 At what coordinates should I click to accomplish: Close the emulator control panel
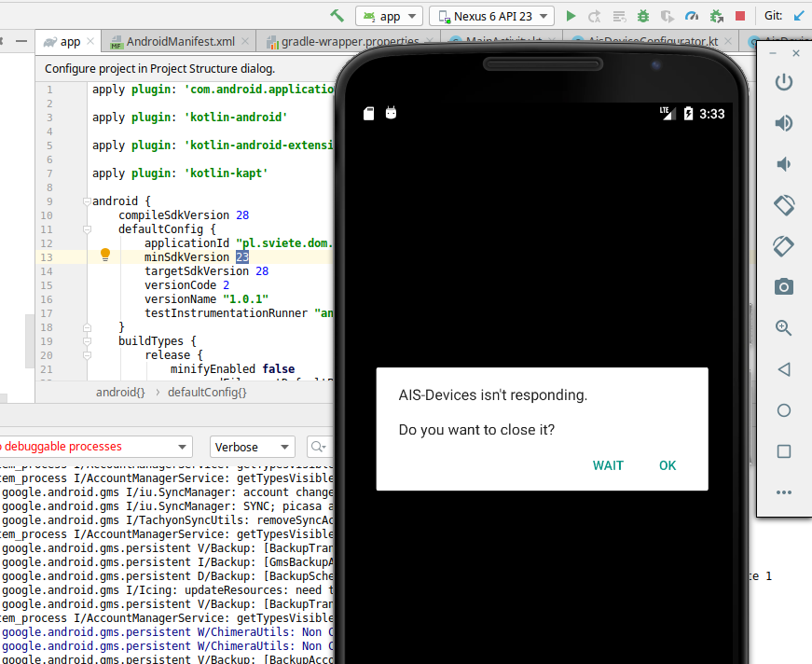coord(796,53)
